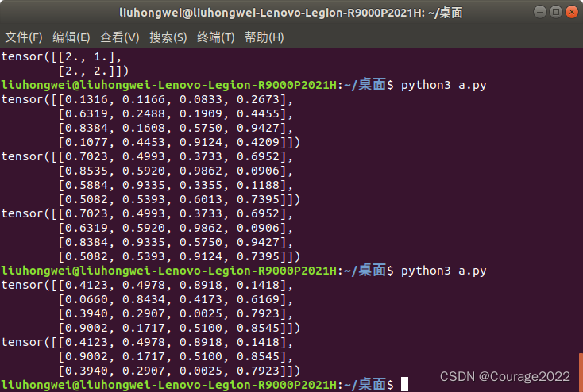The height and width of the screenshot is (392, 583).
Task: Click value 0.8434 in the output
Action: [144, 299]
